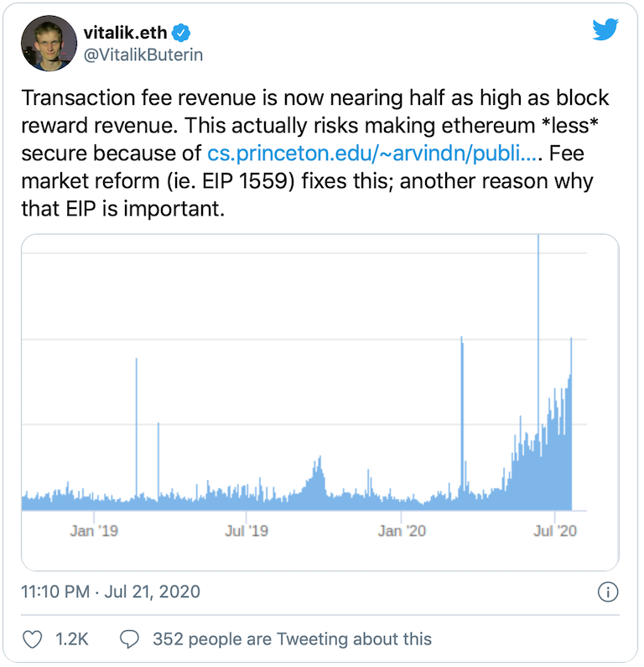Open "352 people are Tweeting about this"
644x667 pixels.
point(292,639)
